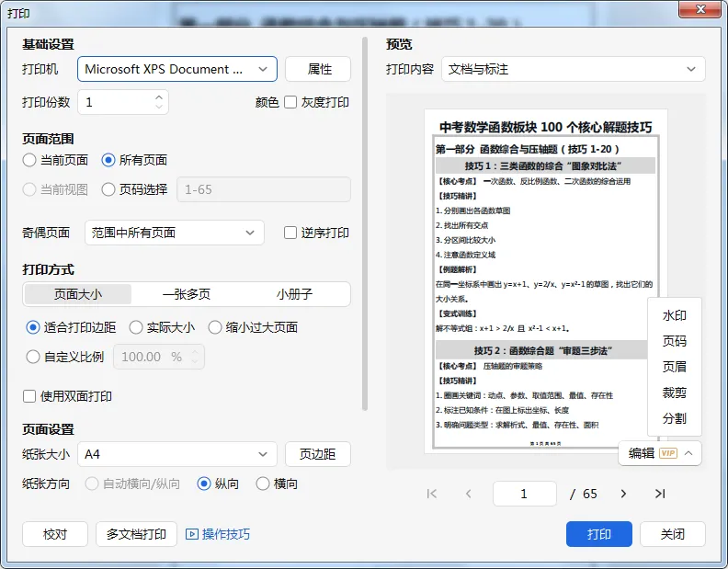
Task: Click the play icon beside 操作技巧
Action: [191, 534]
